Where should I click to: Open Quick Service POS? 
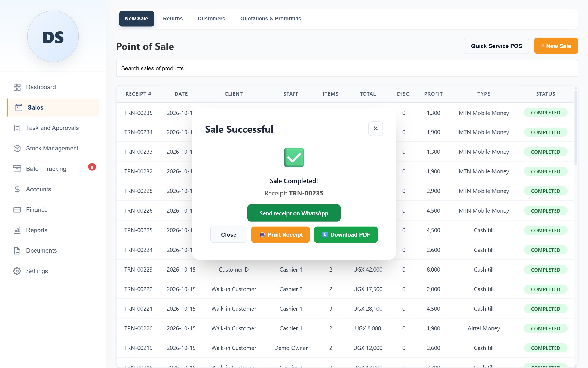pos(497,46)
